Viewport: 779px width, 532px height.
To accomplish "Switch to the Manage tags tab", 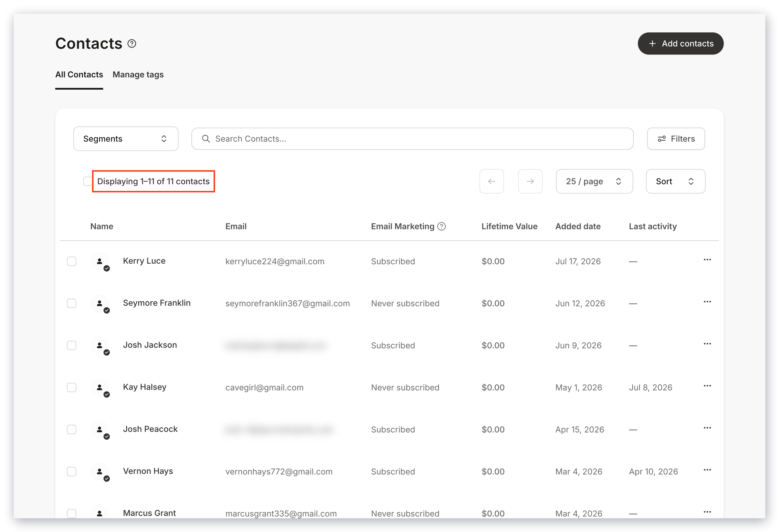I will (x=138, y=74).
